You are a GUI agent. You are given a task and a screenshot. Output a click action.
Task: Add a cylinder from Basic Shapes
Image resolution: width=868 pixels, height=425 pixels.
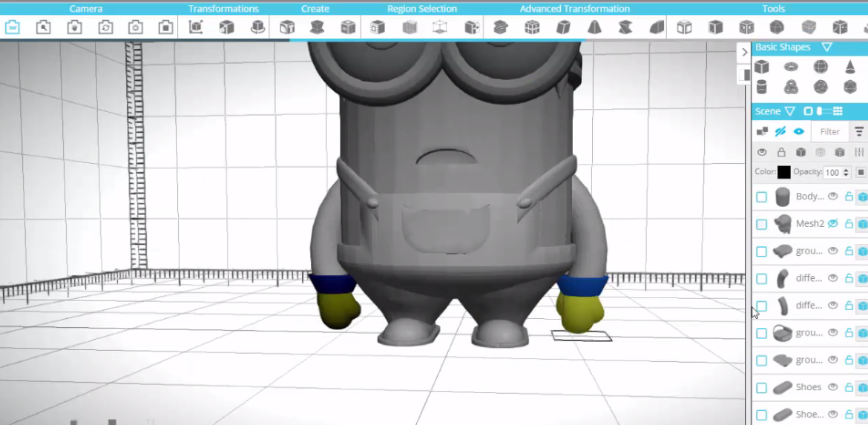click(x=762, y=87)
